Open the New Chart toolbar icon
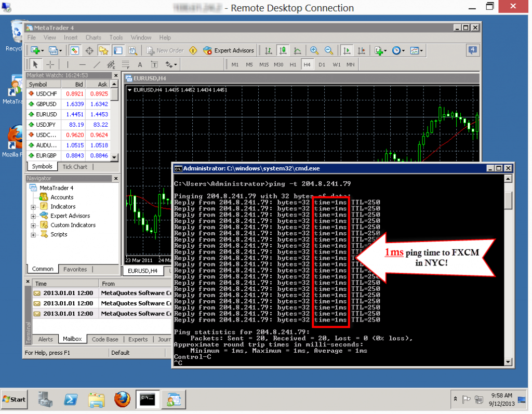The height and width of the screenshot is (414, 532). point(37,51)
